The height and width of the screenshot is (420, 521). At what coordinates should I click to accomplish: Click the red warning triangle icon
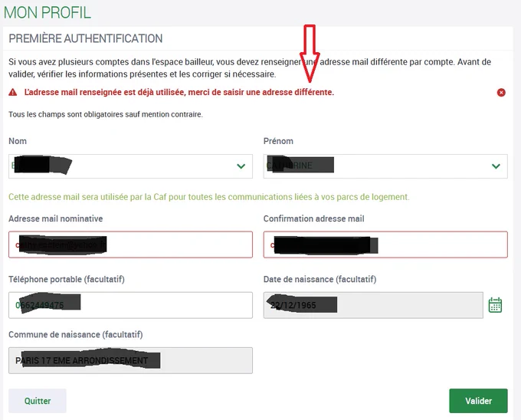point(12,93)
